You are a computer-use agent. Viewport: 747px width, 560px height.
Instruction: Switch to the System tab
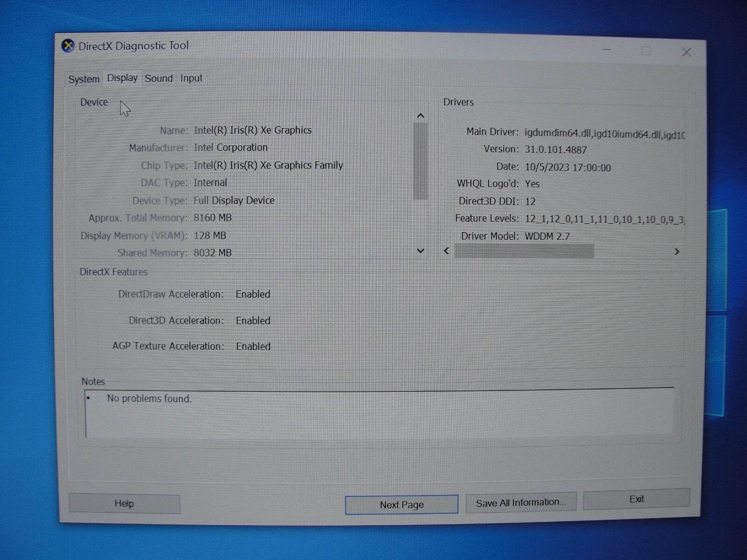tap(84, 79)
